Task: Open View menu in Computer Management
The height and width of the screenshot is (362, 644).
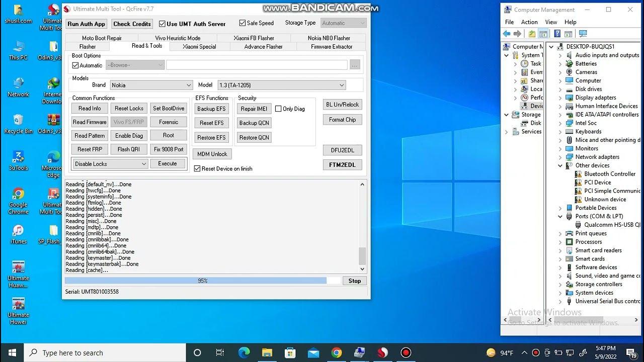Action: [551, 22]
